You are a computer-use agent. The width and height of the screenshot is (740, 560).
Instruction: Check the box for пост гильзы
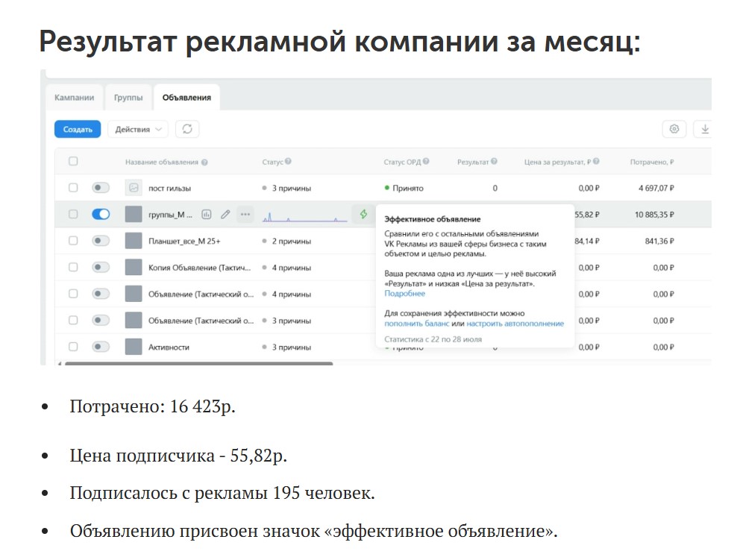coord(73,188)
